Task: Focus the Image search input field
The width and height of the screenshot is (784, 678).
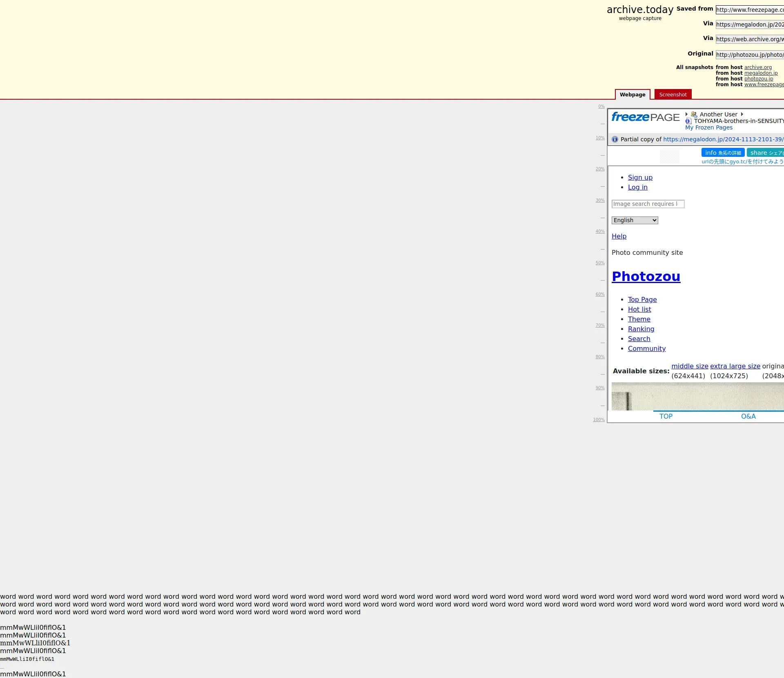Action: [648, 204]
